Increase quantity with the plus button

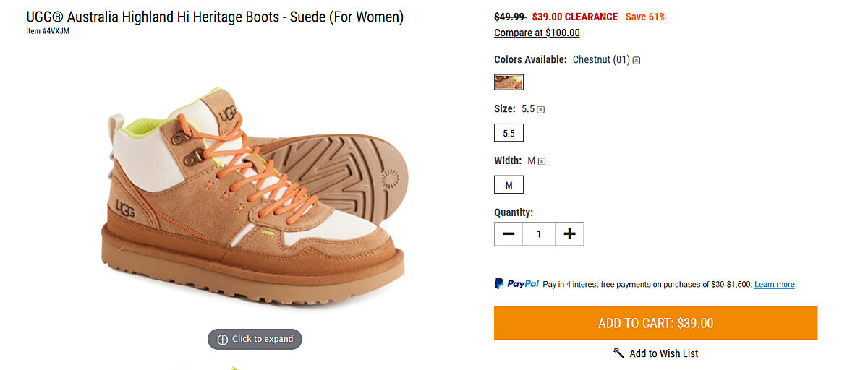(x=569, y=234)
